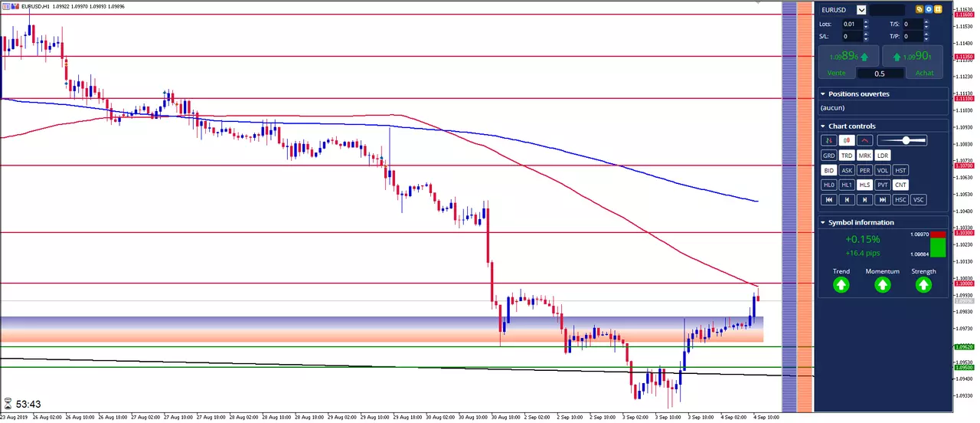Click the +0.15% change value
This screenshot has width=980, height=423.
862,239
